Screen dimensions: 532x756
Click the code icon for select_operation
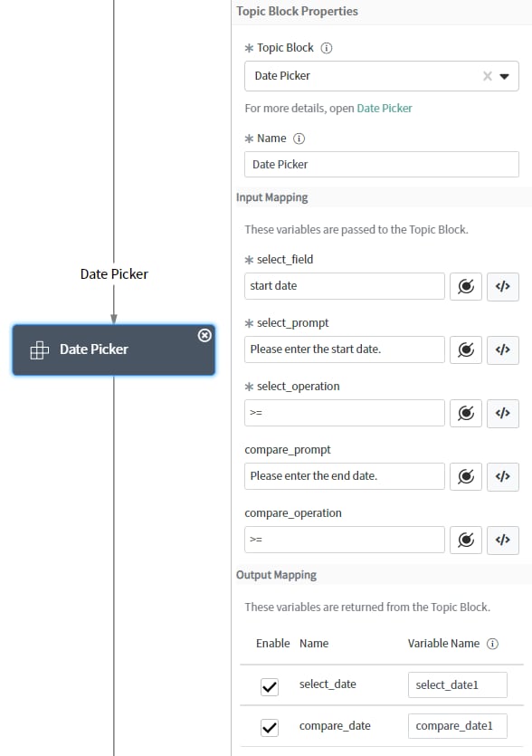pos(503,413)
